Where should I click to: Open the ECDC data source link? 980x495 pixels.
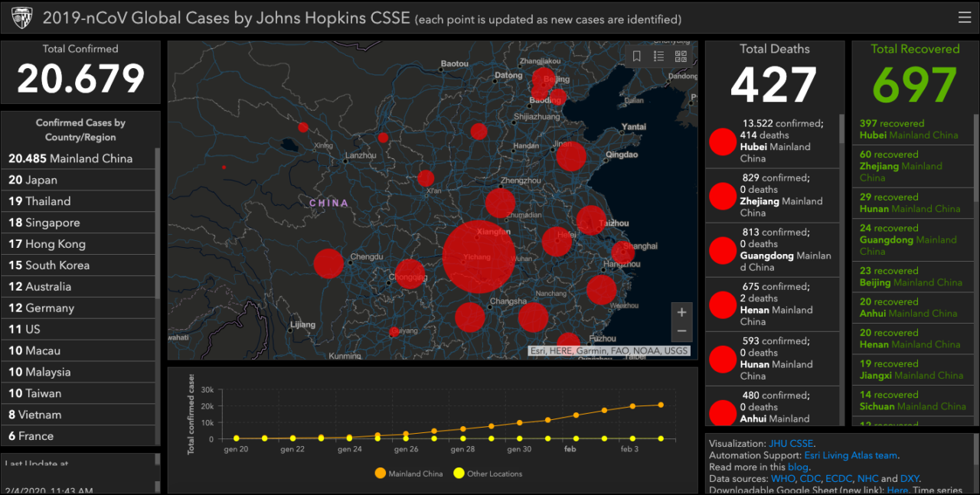(x=841, y=479)
